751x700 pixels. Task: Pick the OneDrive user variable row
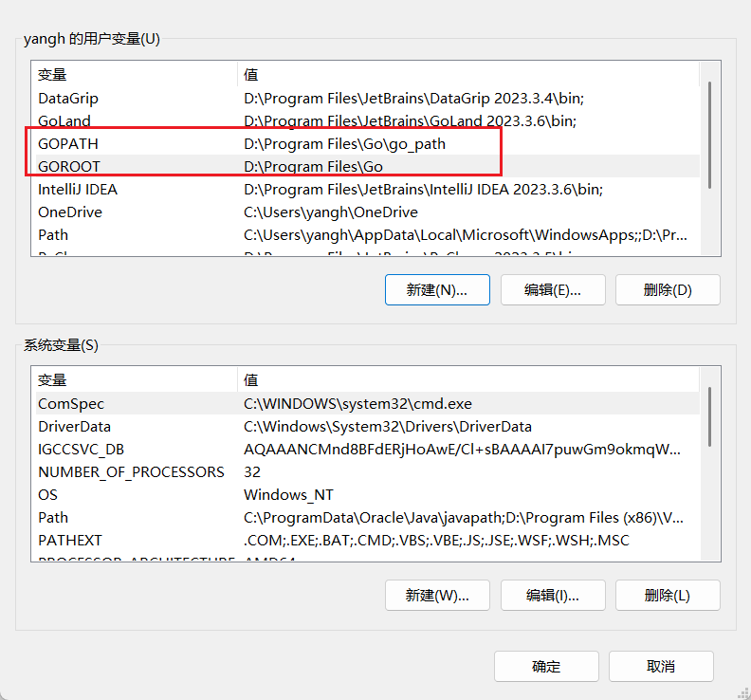click(x=70, y=212)
